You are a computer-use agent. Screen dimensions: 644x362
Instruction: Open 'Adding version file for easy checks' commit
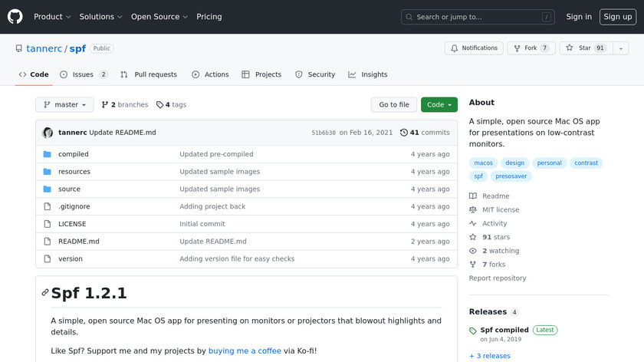pyautogui.click(x=237, y=259)
